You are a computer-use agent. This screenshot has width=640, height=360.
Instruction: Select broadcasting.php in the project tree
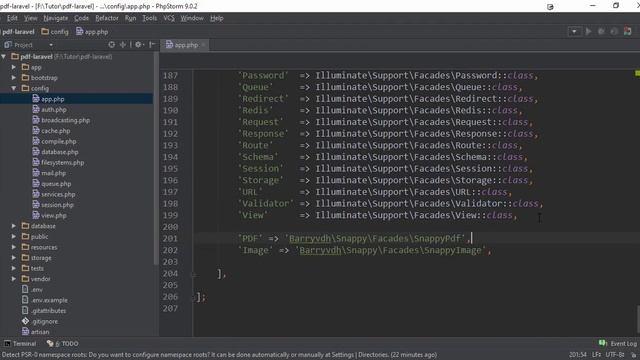65,120
